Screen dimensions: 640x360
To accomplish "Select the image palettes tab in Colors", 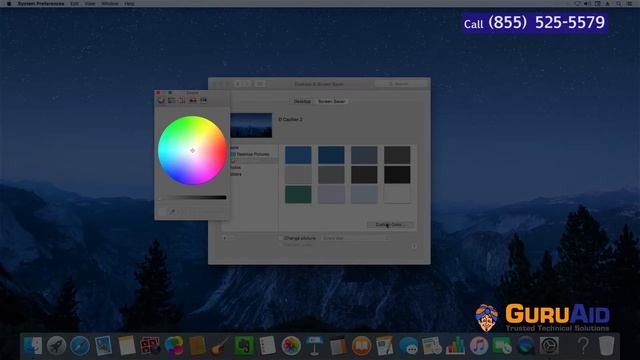I will click(x=193, y=100).
